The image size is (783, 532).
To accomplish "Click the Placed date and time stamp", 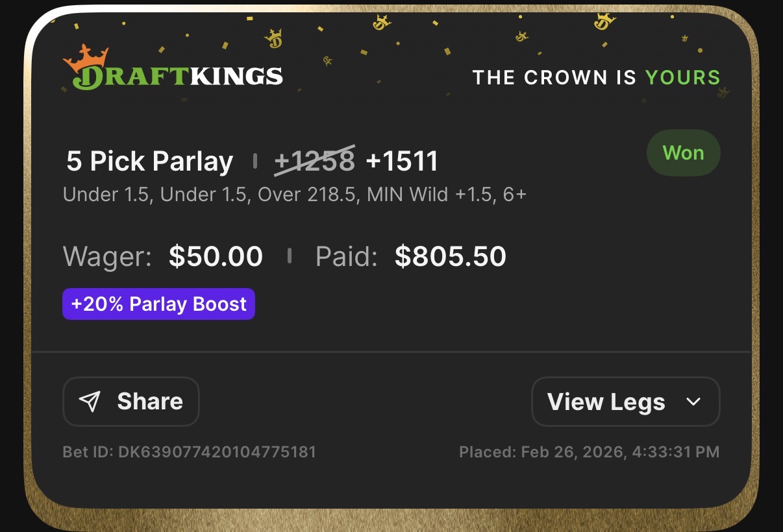I will pyautogui.click(x=589, y=452).
